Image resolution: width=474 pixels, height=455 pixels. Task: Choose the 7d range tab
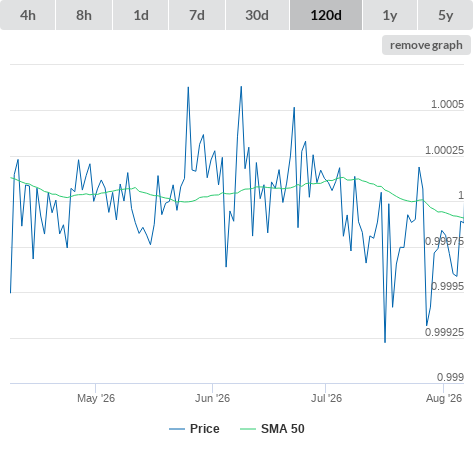197,15
